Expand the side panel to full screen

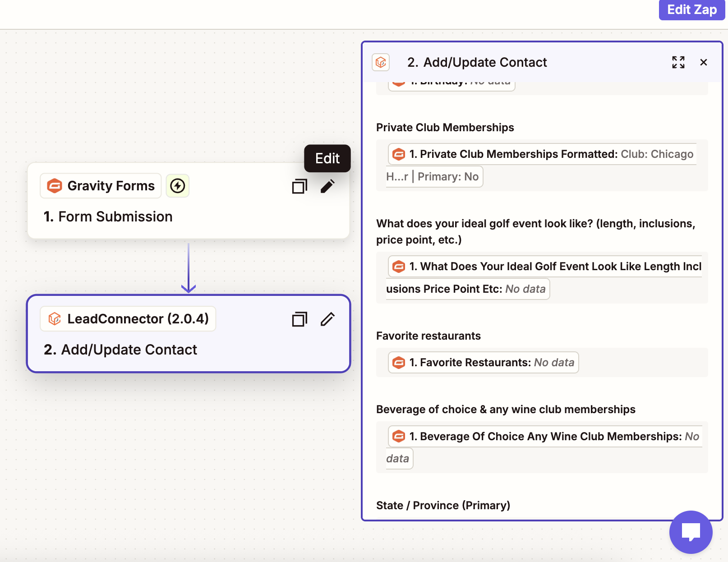(678, 62)
